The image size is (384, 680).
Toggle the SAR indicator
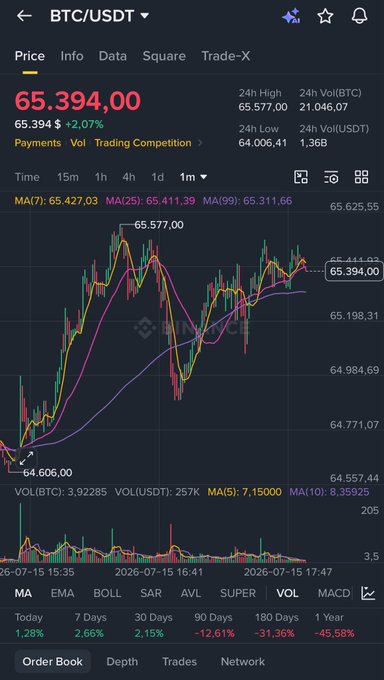pos(151,593)
